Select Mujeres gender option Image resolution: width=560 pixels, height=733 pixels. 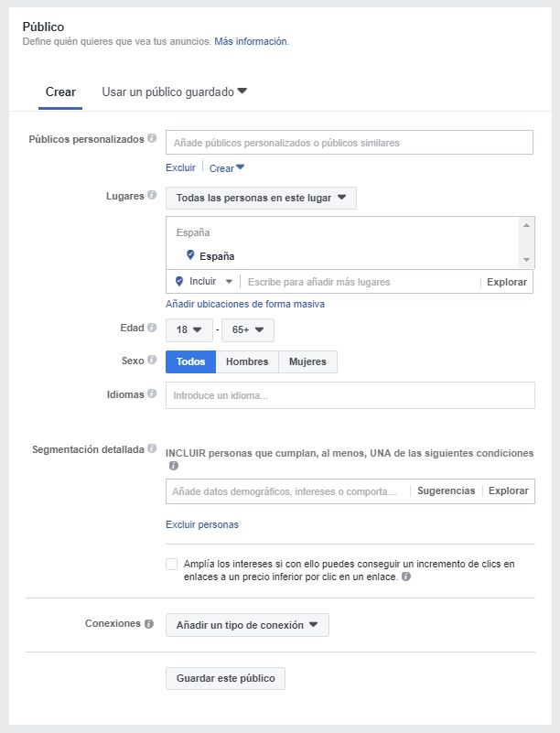coord(307,361)
